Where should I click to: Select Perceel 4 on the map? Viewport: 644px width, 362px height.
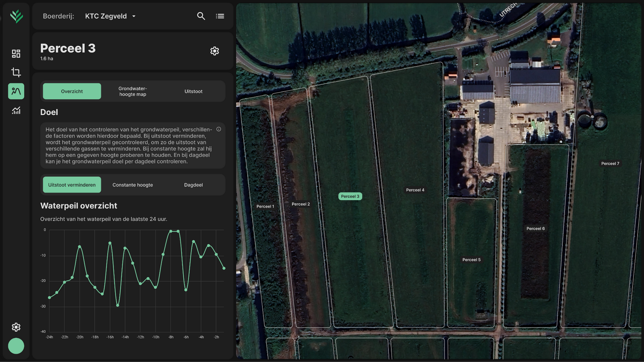[415, 190]
